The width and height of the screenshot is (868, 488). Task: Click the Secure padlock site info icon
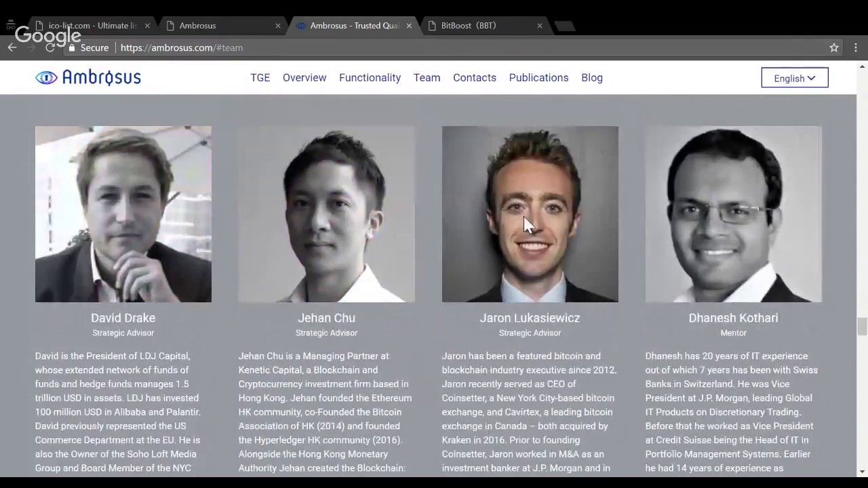pyautogui.click(x=73, y=48)
